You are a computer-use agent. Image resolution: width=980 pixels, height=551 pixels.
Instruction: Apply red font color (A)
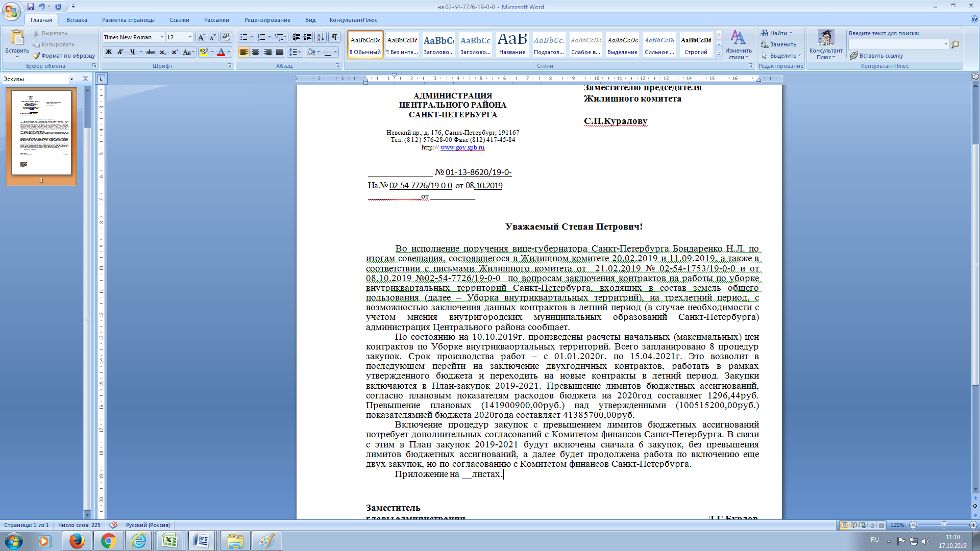click(x=221, y=52)
